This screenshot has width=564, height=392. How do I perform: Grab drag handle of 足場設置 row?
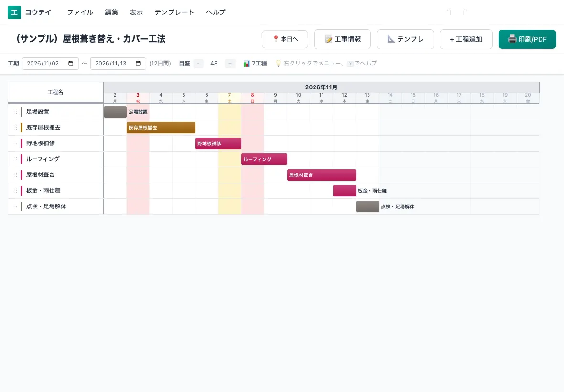(15, 112)
